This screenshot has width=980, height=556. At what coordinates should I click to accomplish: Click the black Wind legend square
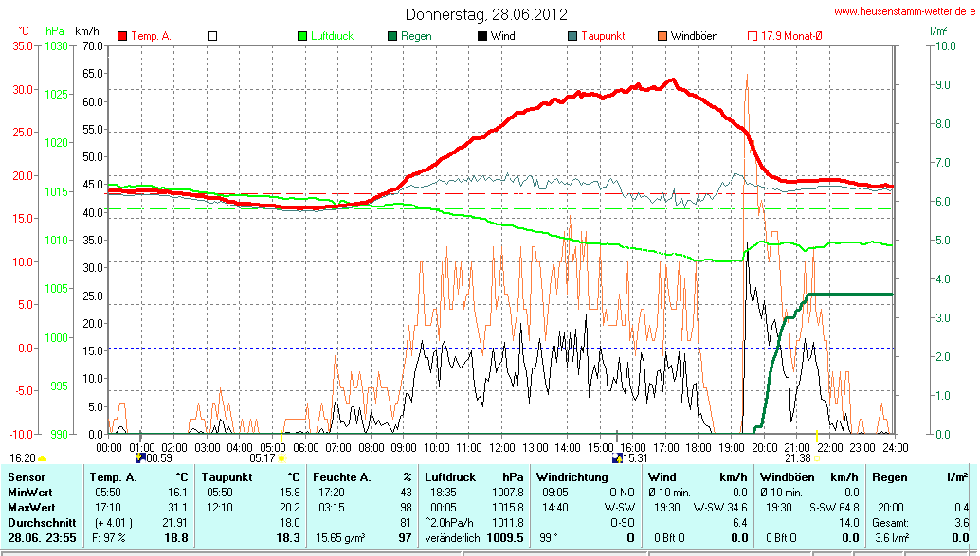[x=482, y=36]
